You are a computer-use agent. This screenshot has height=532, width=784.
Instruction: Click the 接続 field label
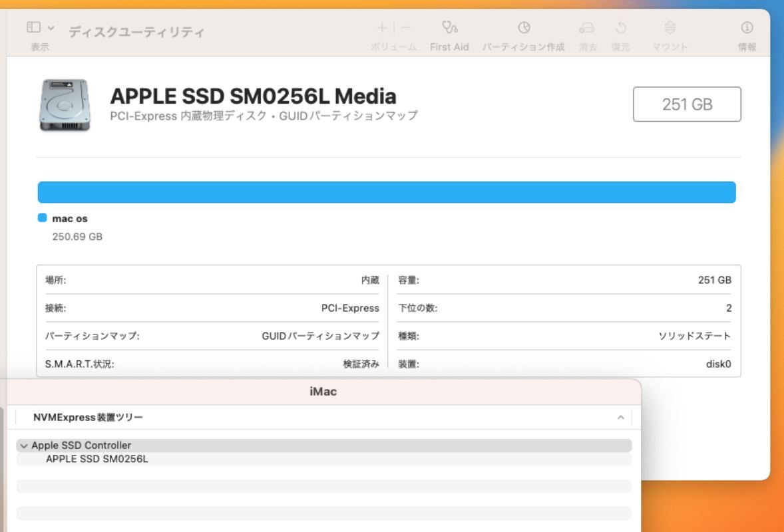pyautogui.click(x=55, y=308)
